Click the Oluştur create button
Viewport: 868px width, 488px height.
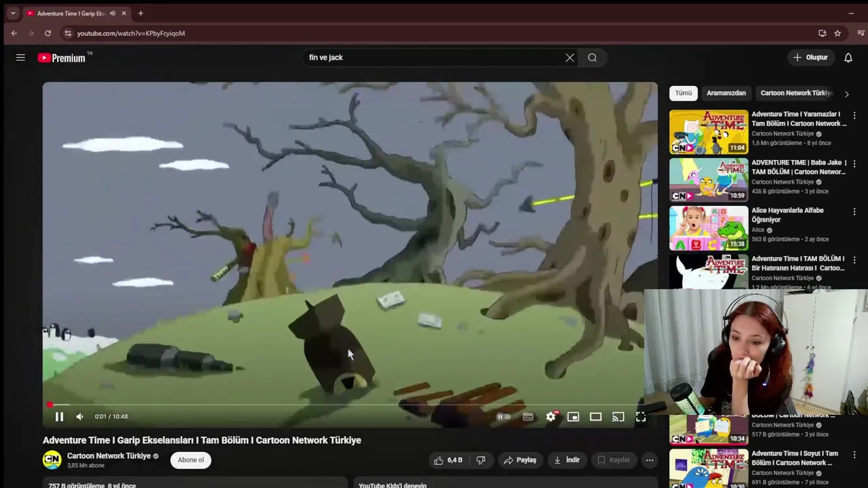[810, 58]
